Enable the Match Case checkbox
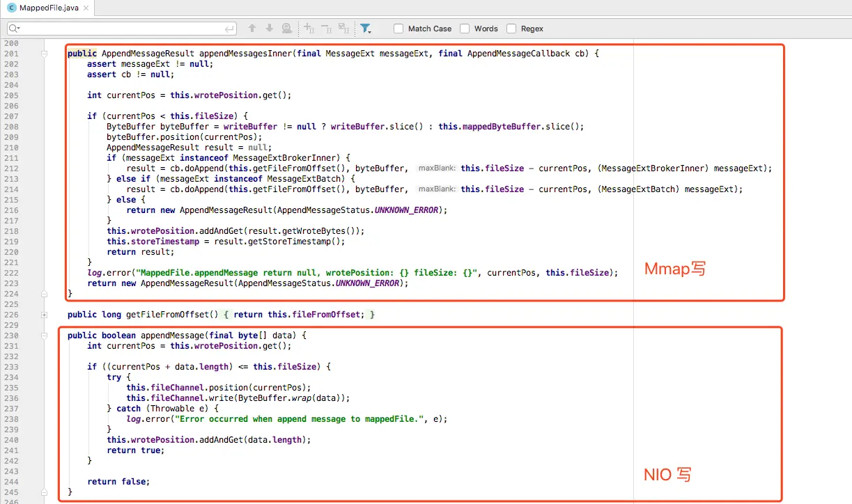This screenshot has height=504, width=852. click(x=398, y=29)
